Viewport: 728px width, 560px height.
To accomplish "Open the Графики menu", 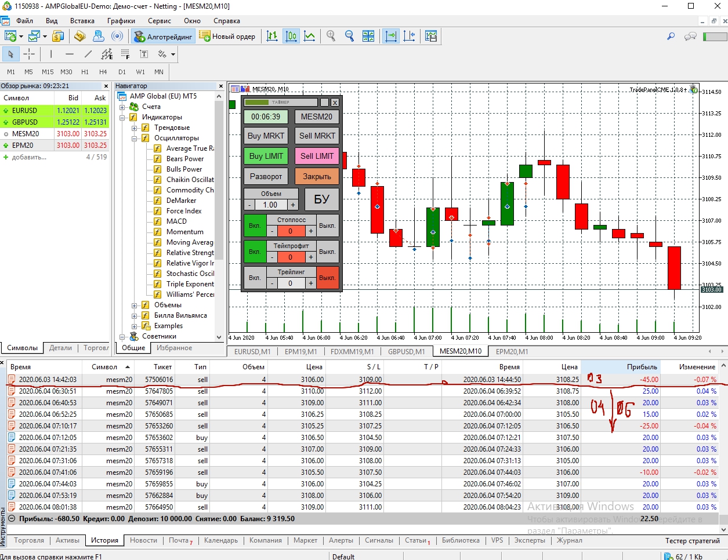I will coord(121,21).
